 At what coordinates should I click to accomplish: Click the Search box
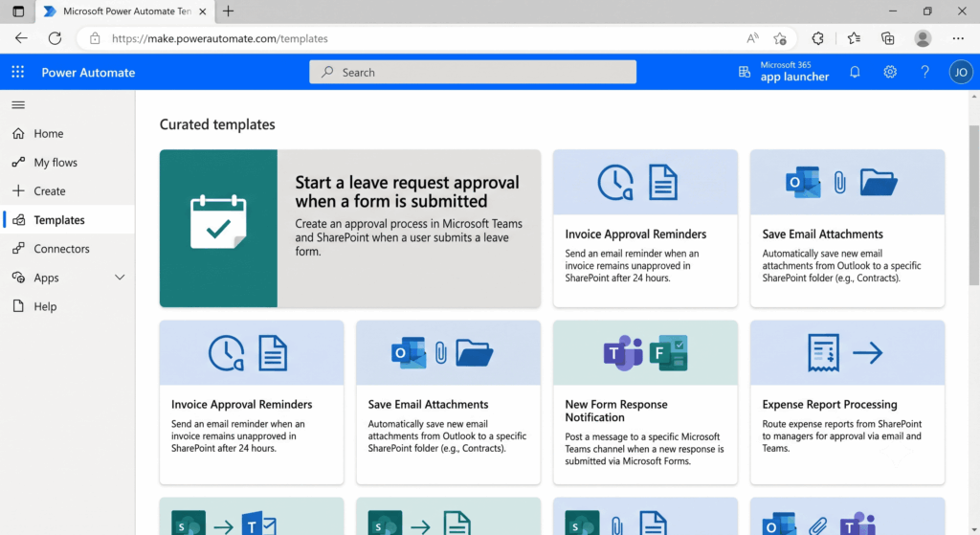pos(473,72)
